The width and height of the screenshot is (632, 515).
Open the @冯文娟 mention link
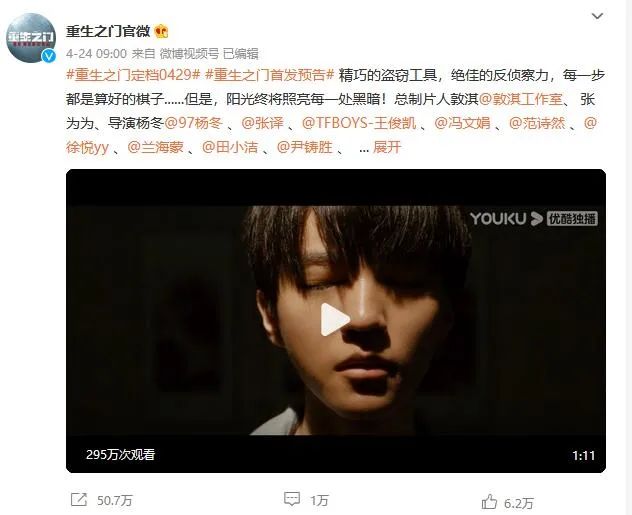[x=462, y=123]
